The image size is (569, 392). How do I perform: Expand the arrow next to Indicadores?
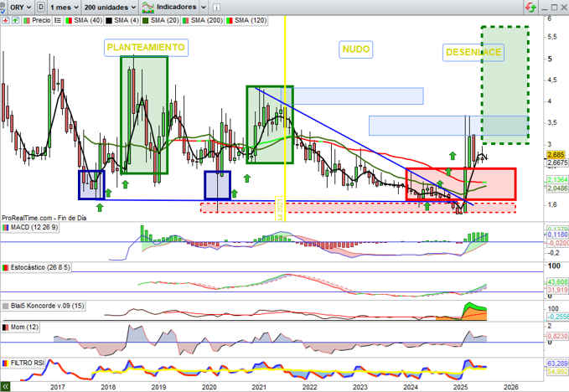click(204, 8)
